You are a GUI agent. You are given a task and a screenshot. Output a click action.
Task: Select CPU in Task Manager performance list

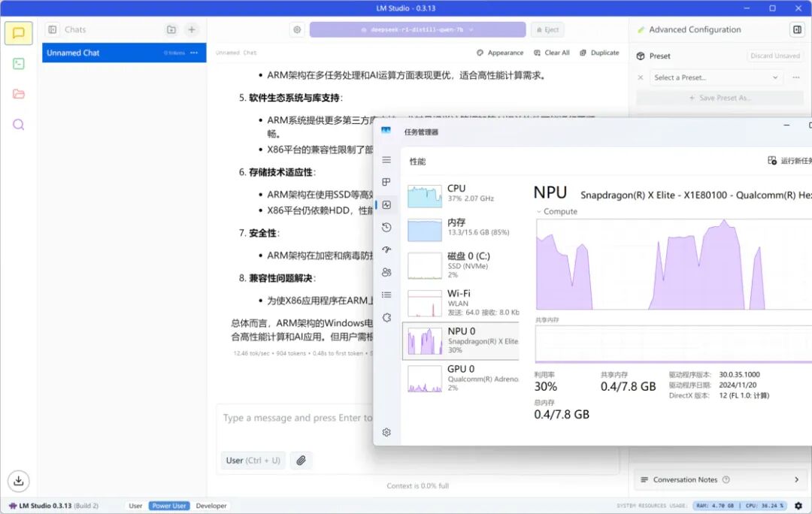[x=461, y=195]
